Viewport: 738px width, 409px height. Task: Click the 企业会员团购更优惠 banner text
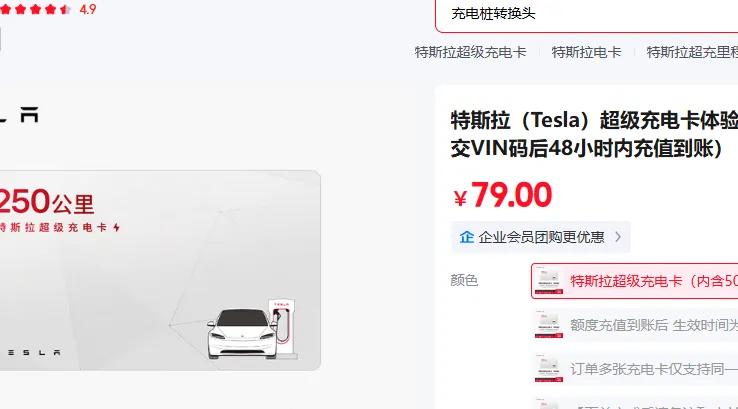coord(541,237)
